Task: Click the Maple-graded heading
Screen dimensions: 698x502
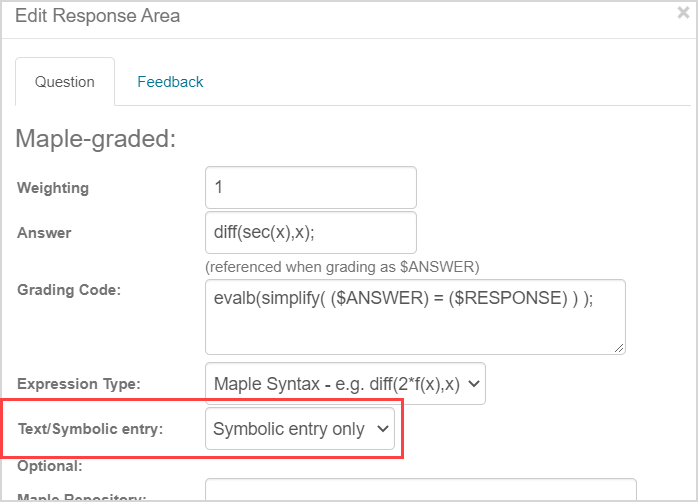Action: click(x=96, y=138)
